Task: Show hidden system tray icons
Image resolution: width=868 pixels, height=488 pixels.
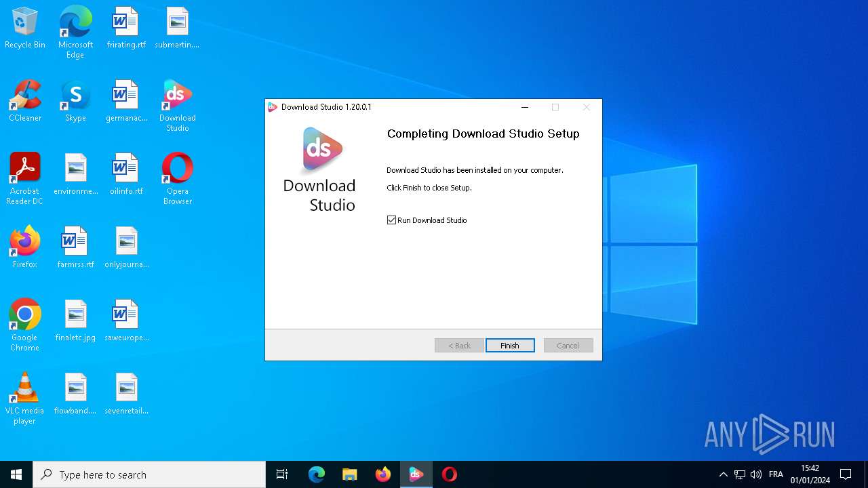Action: [x=723, y=474]
